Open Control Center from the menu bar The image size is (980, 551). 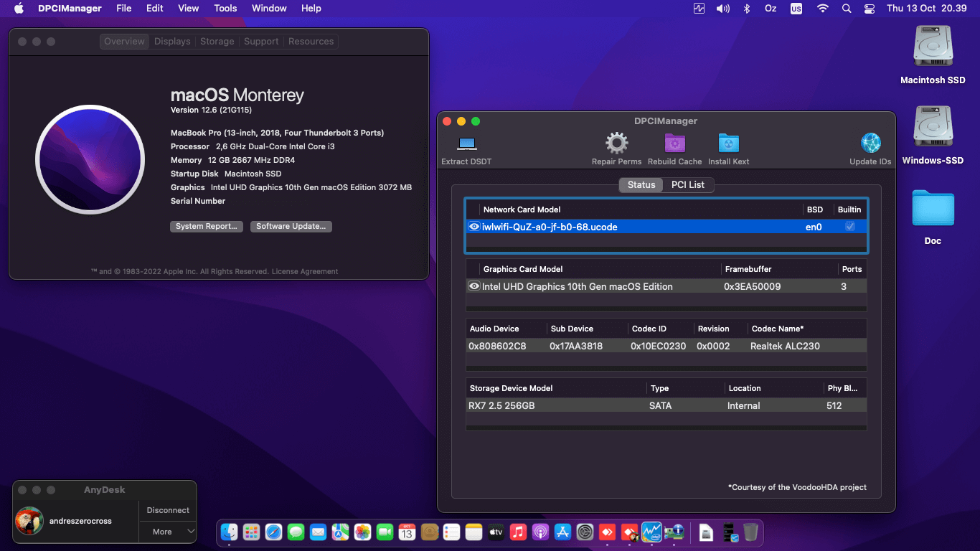pos(870,9)
